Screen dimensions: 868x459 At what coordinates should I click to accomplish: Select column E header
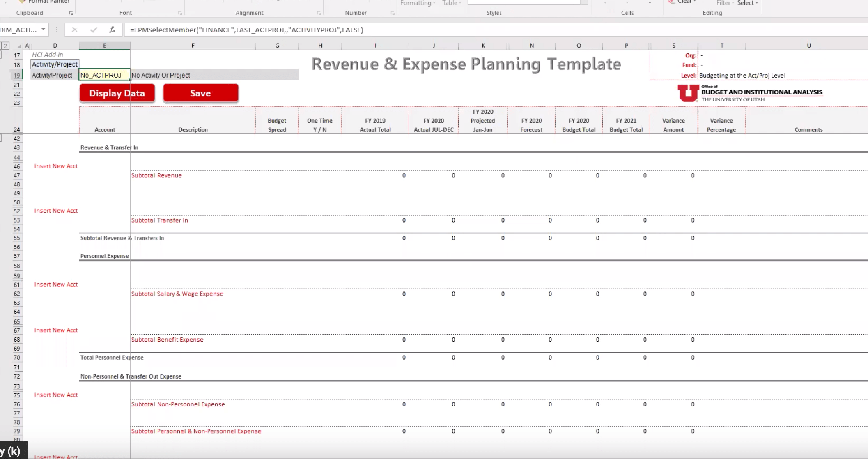pos(104,46)
